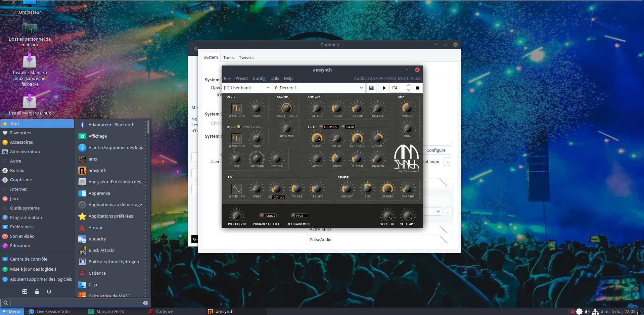Clear the menu search field

(x=145, y=303)
